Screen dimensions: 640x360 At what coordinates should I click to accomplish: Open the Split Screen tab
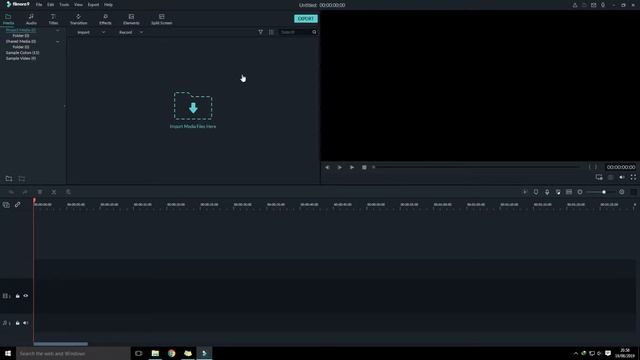(x=162, y=19)
